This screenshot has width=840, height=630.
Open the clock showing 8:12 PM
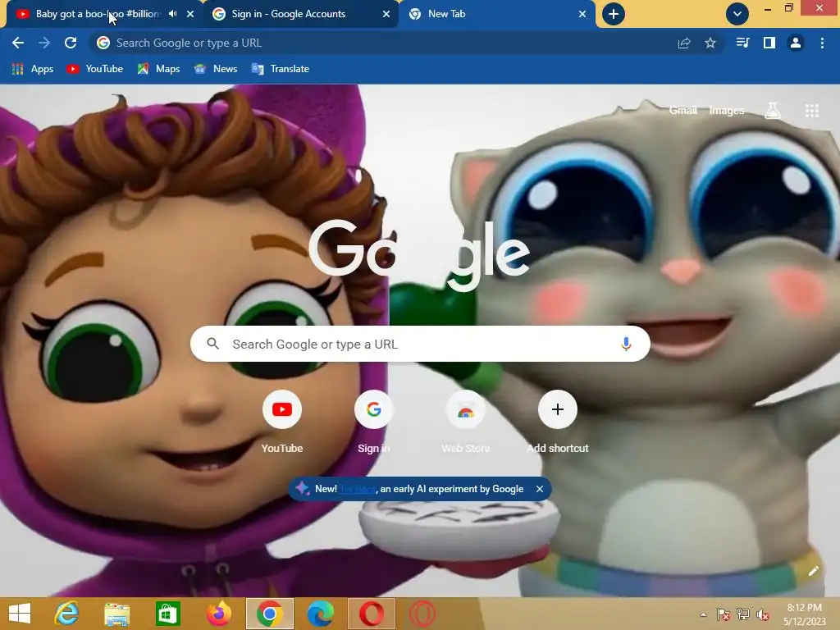(x=804, y=614)
